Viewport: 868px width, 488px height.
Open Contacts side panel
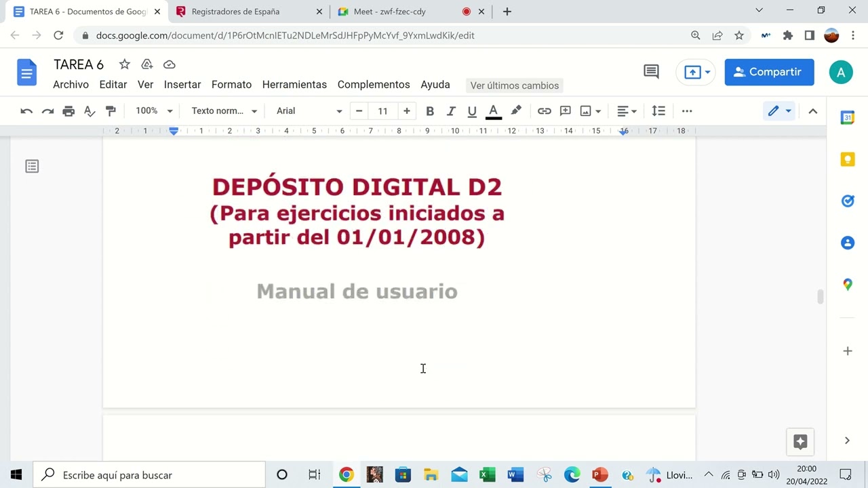[848, 243]
